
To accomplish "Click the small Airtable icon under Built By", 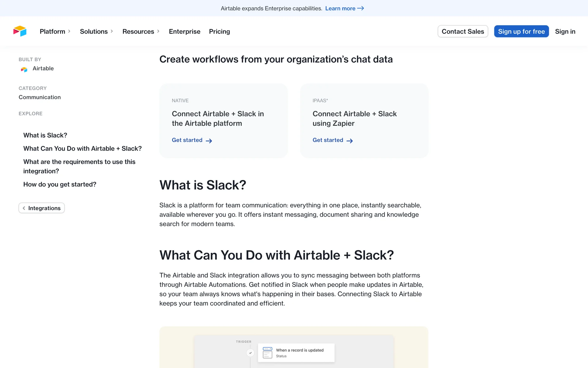I will coord(24,69).
